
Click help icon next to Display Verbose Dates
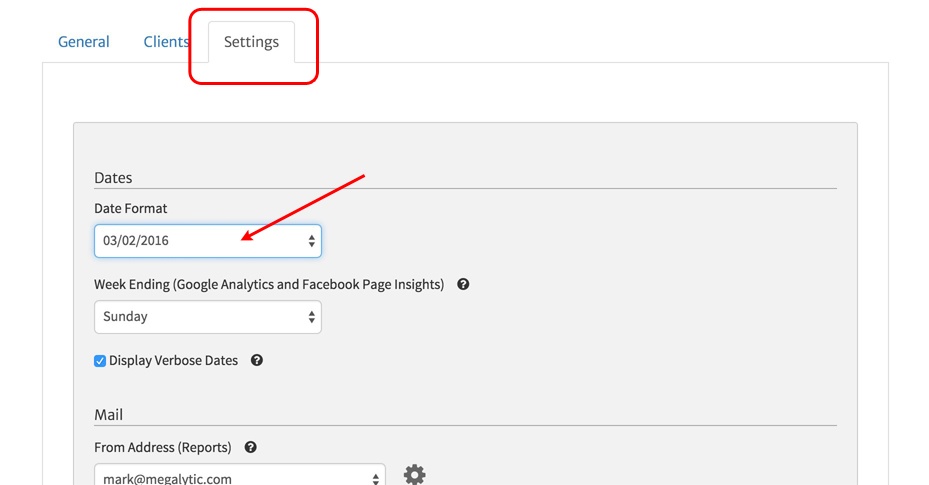pyautogui.click(x=257, y=360)
